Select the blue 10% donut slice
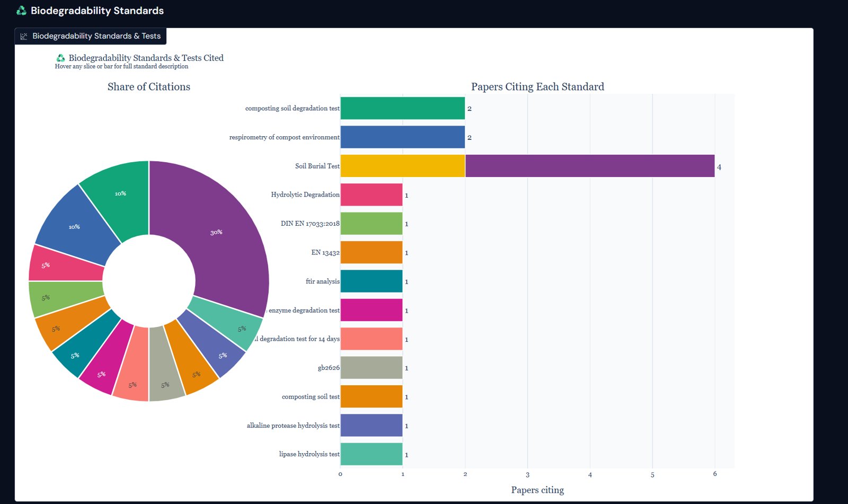This screenshot has width=848, height=504. coord(74,227)
